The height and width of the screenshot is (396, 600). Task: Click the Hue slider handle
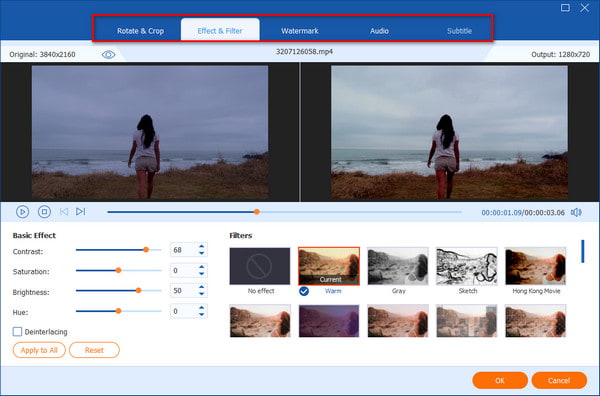click(x=119, y=311)
